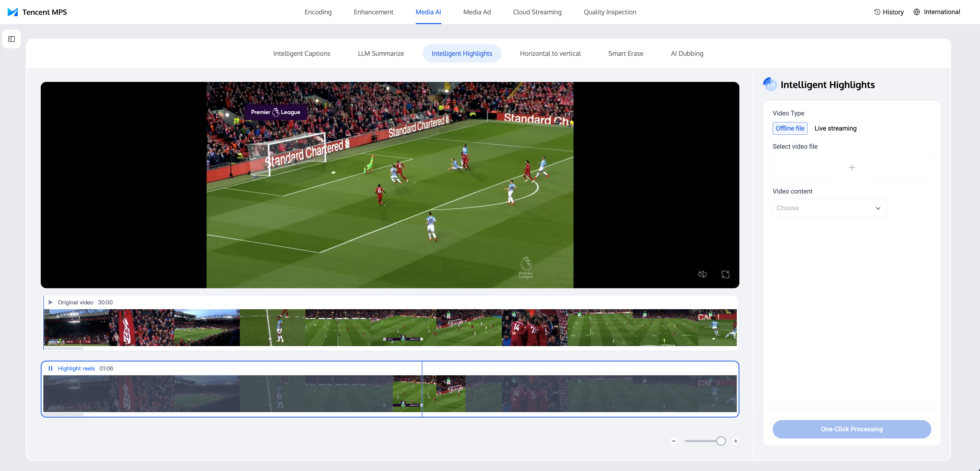This screenshot has width=980, height=471.
Task: Click the timeline zoom in plus icon
Action: (735, 441)
